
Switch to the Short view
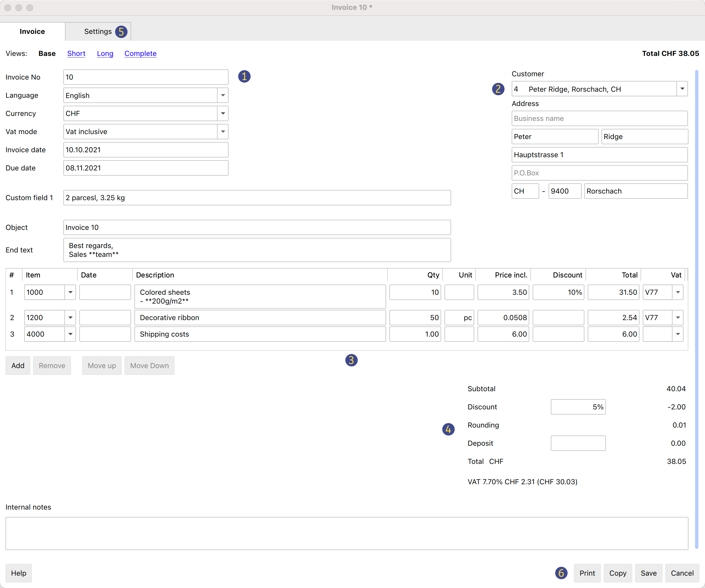[76, 54]
